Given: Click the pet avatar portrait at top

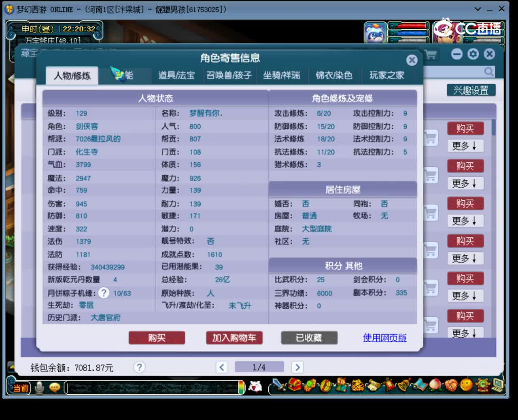Looking at the screenshot, I should [375, 32].
